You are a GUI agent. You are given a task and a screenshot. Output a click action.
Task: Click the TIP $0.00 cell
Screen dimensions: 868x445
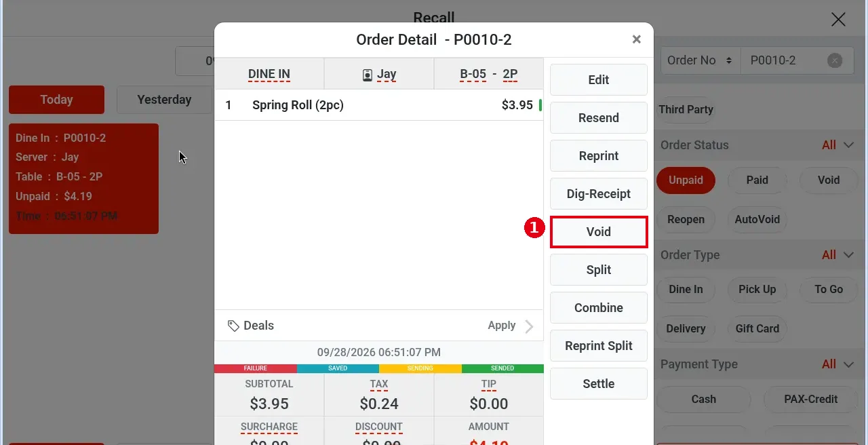[x=489, y=395]
